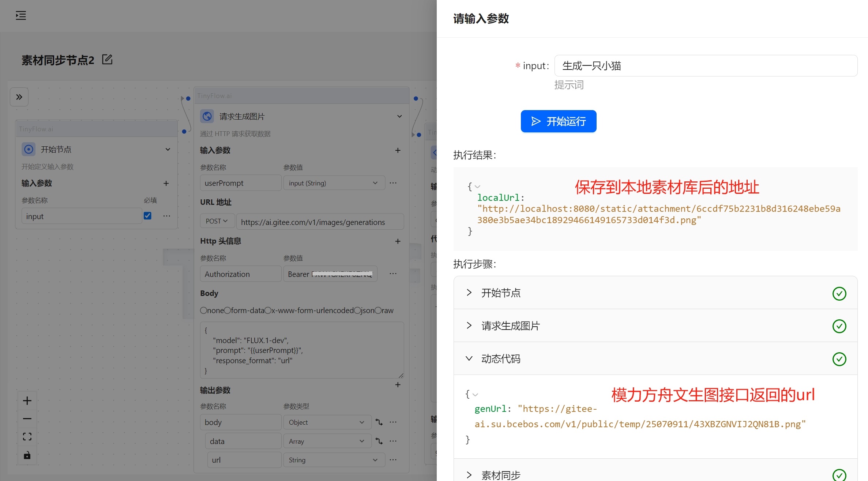The image size is (868, 481).
Task: Uncheck the 必填 checkbox for input
Action: (x=147, y=216)
